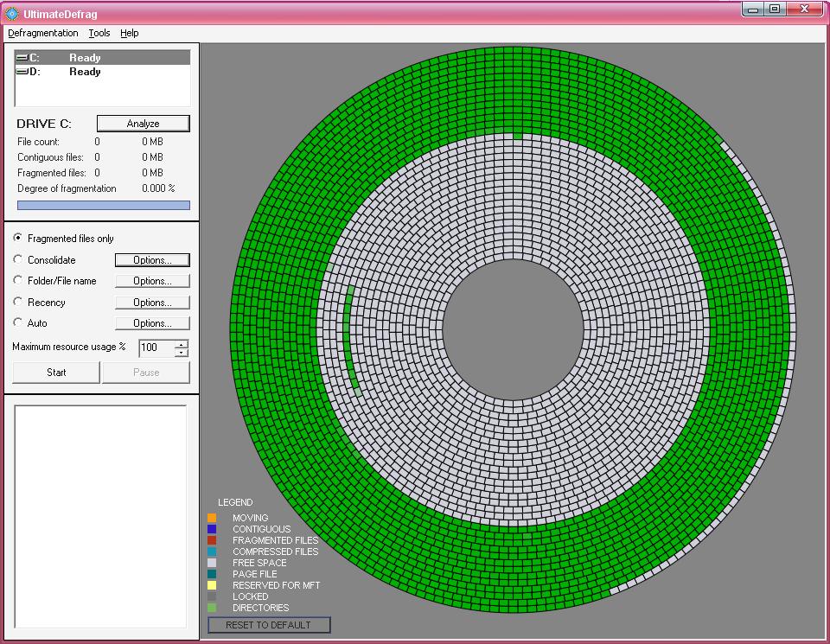
Task: Click the CONTIGUOUS blue legend swatch
Action: (212, 529)
